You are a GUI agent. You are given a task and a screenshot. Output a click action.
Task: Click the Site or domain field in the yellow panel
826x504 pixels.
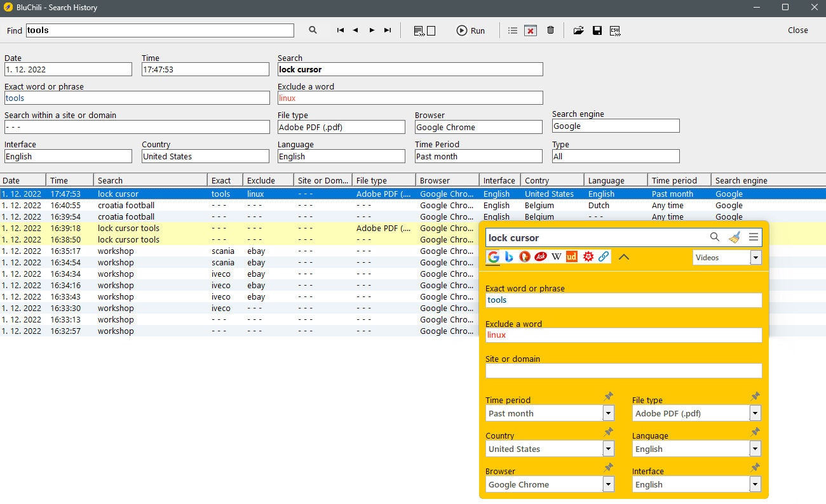pyautogui.click(x=624, y=371)
